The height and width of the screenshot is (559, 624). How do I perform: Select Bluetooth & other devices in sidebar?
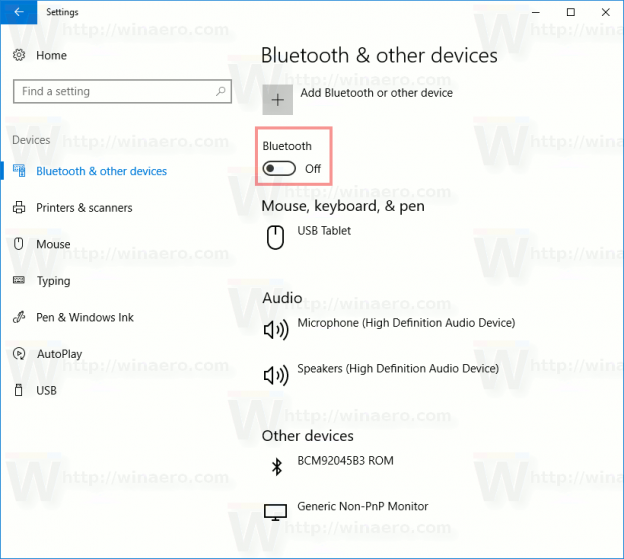pos(101,171)
